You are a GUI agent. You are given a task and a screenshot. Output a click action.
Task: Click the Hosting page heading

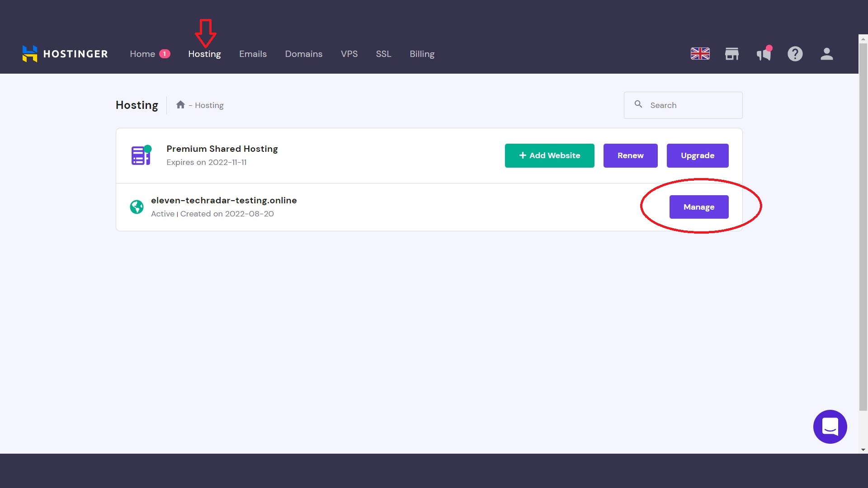pos(137,105)
